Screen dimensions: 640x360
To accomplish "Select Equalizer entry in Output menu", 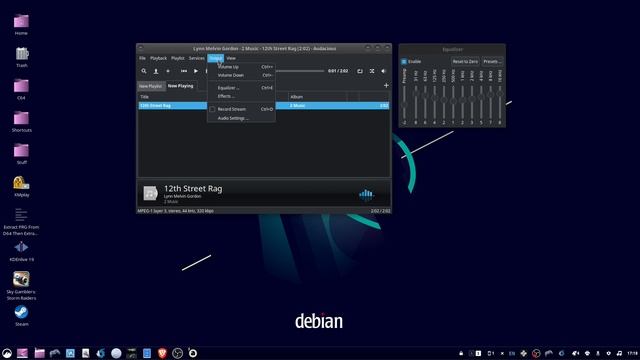I will [x=241, y=88].
